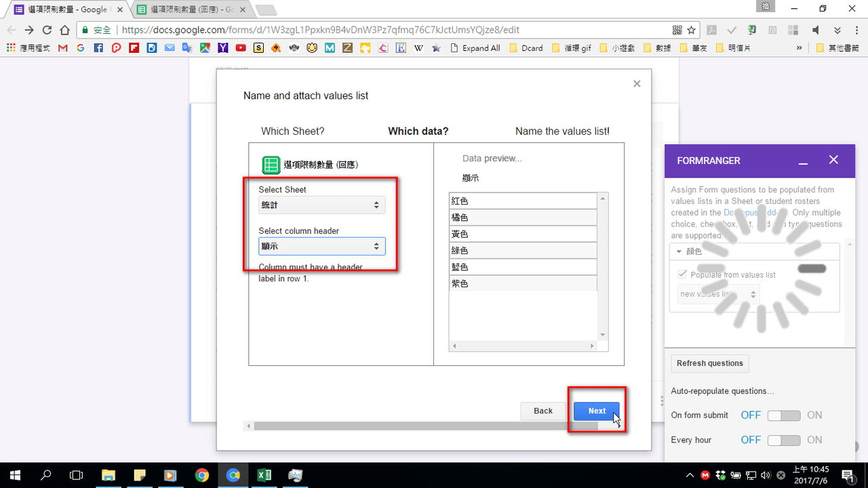868x488 pixels.
Task: Click the dialog's horizontal scrollbar
Action: pyautogui.click(x=426, y=426)
